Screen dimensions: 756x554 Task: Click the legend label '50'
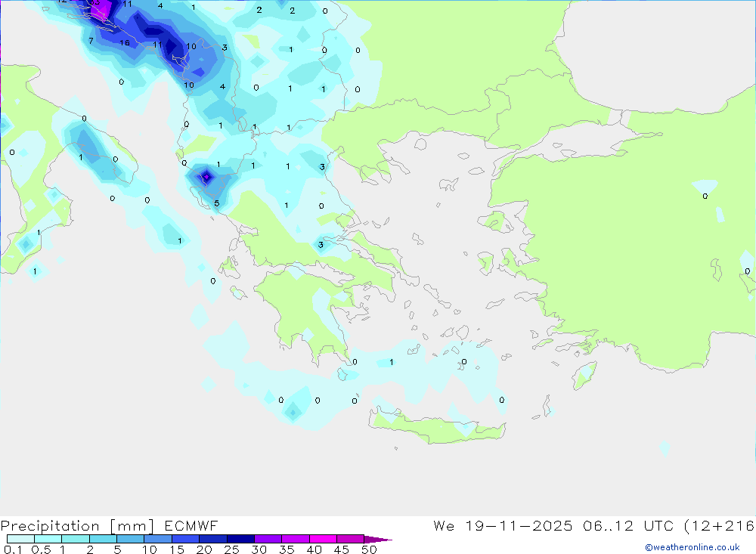coord(369,549)
